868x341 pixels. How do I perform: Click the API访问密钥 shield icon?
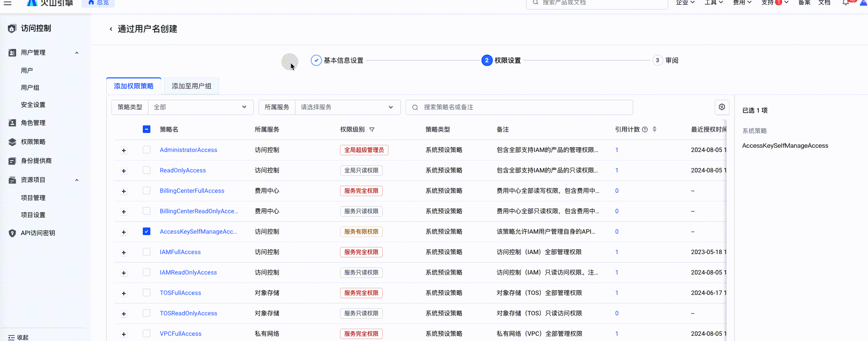click(x=12, y=233)
